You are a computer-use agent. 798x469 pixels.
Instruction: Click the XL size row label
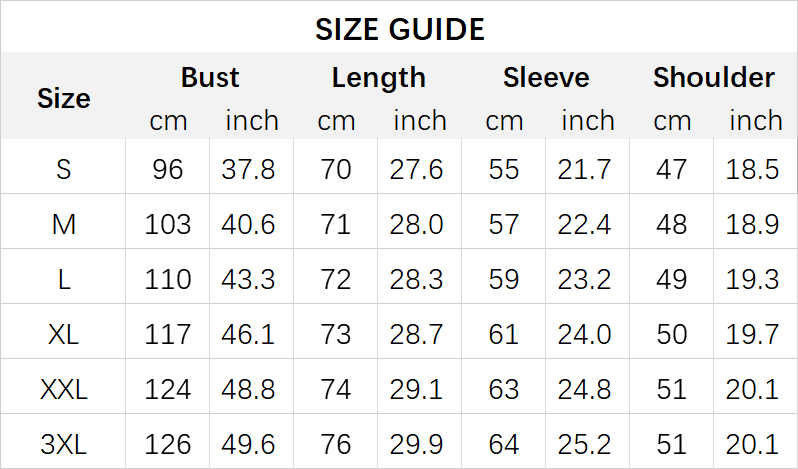tap(64, 334)
